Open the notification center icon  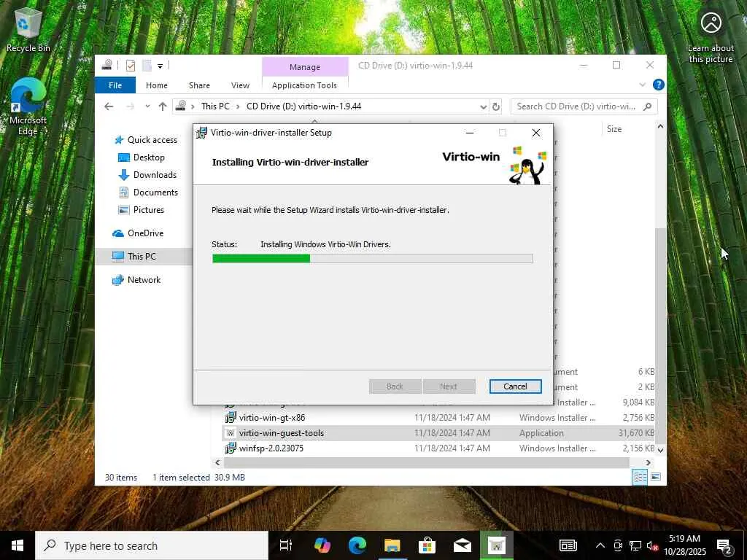724,546
